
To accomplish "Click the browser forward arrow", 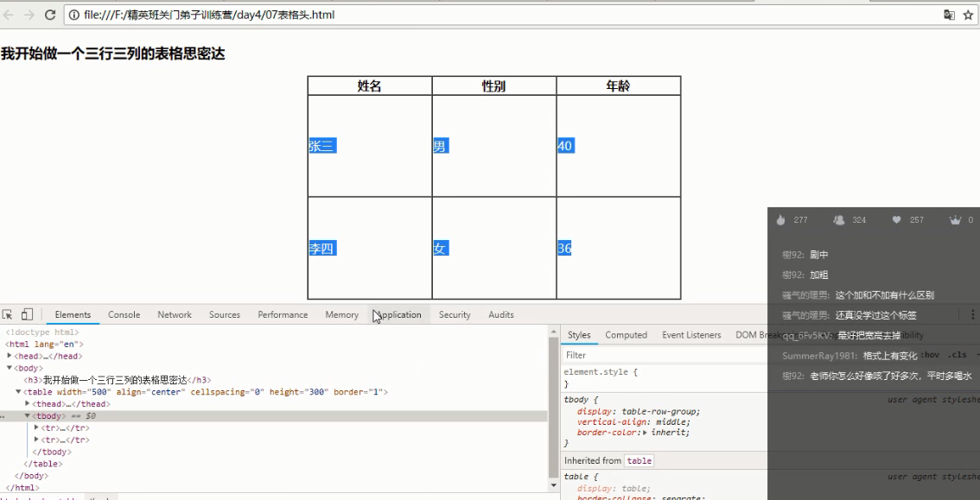I will pos(29,15).
